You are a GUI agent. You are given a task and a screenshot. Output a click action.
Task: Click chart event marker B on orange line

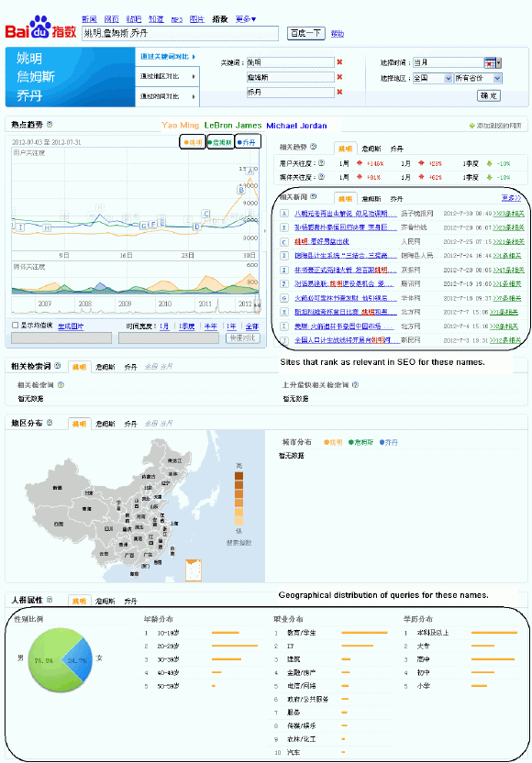241,189
